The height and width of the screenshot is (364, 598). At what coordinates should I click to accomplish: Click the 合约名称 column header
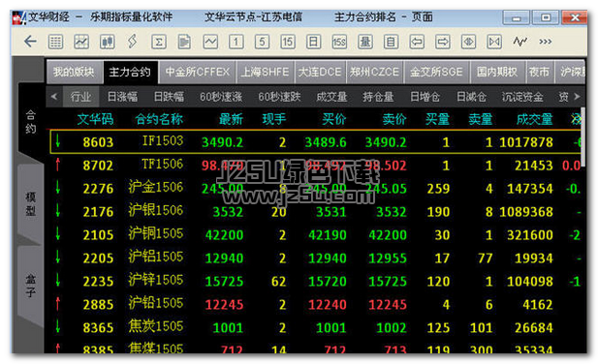pos(159,119)
